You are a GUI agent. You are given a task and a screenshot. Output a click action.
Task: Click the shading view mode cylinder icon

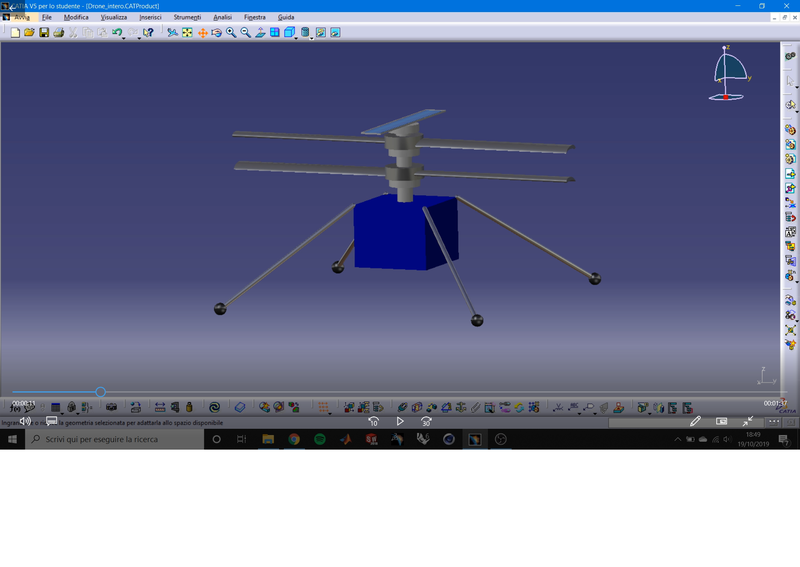pyautogui.click(x=305, y=33)
